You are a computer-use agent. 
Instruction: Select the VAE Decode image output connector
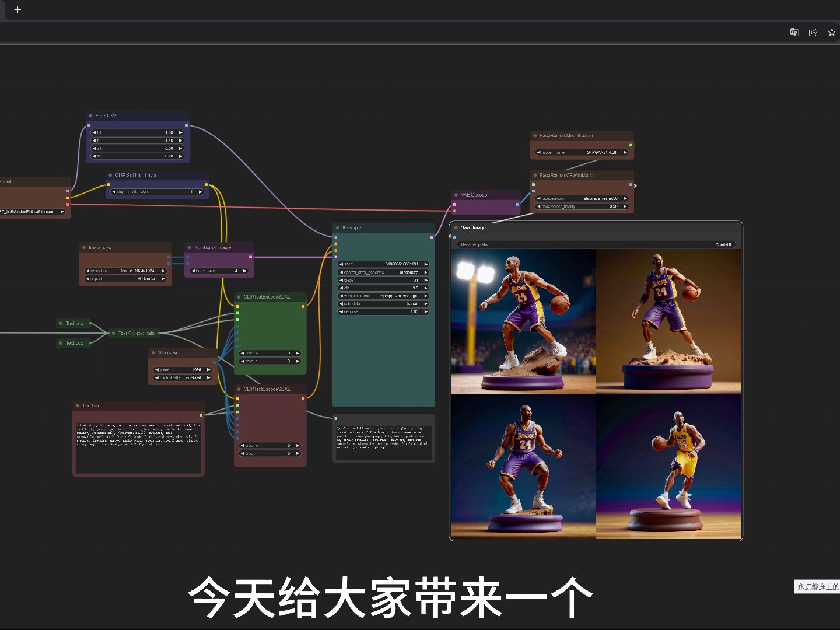tap(517, 204)
